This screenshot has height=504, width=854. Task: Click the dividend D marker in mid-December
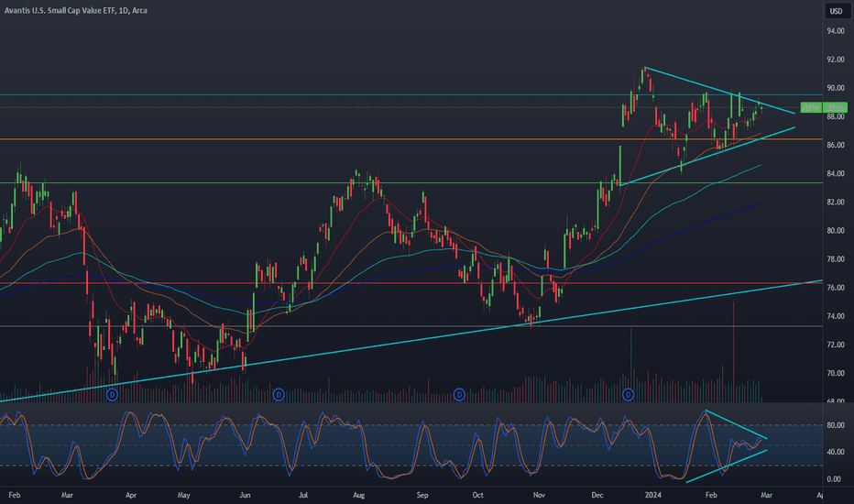coord(628,394)
